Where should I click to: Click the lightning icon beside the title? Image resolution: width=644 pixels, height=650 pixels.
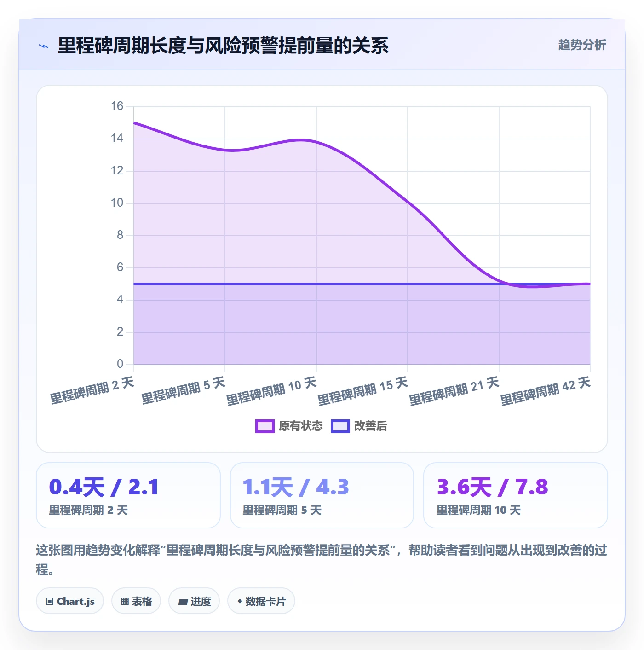(44, 46)
